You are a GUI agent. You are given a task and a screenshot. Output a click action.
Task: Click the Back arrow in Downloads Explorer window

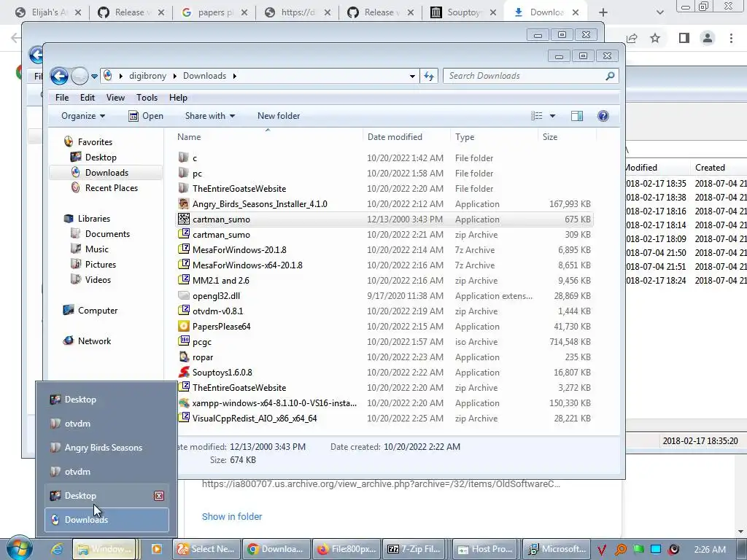pyautogui.click(x=59, y=76)
